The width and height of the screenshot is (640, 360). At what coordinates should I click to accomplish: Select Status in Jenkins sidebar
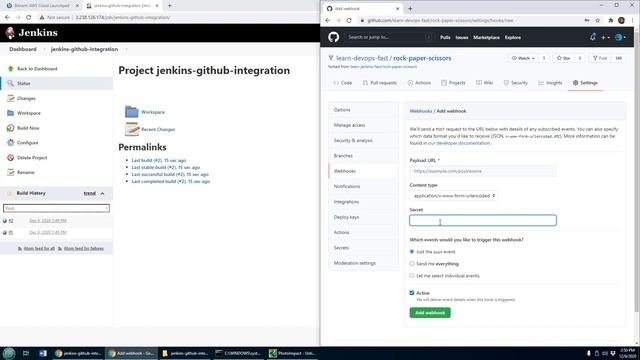(x=23, y=83)
